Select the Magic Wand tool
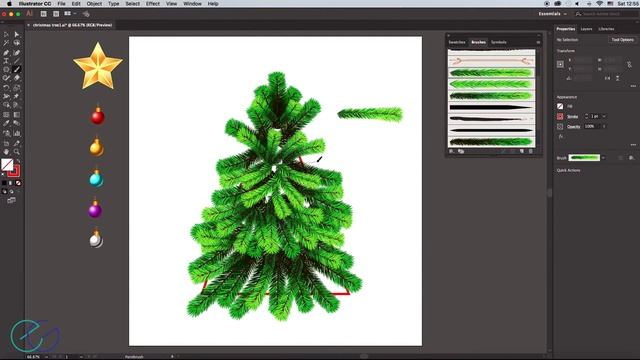 point(6,43)
